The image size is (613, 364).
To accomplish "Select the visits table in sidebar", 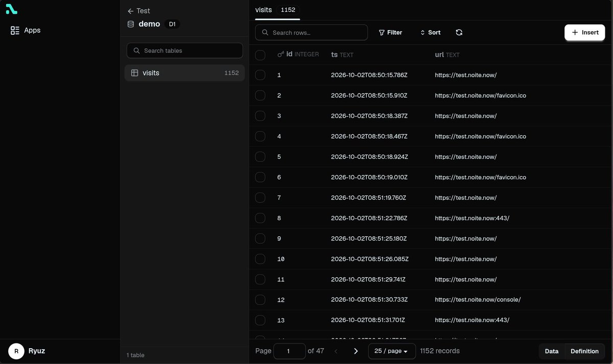I will (x=184, y=73).
